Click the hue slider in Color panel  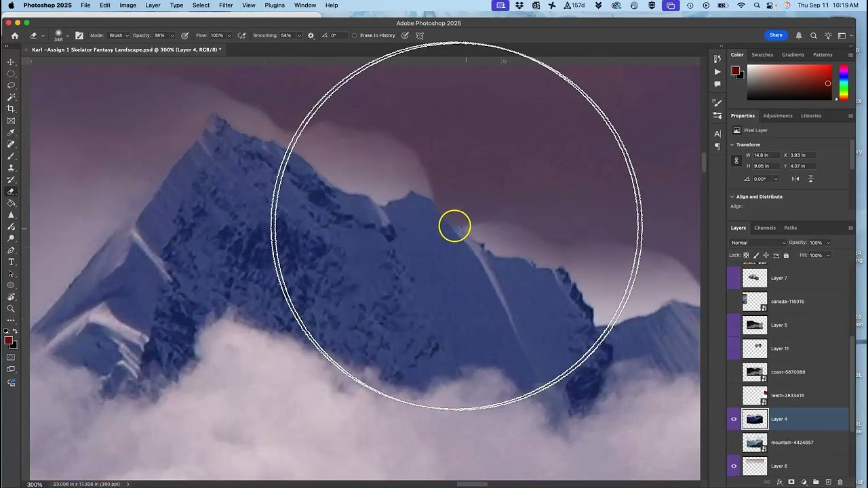click(x=844, y=83)
